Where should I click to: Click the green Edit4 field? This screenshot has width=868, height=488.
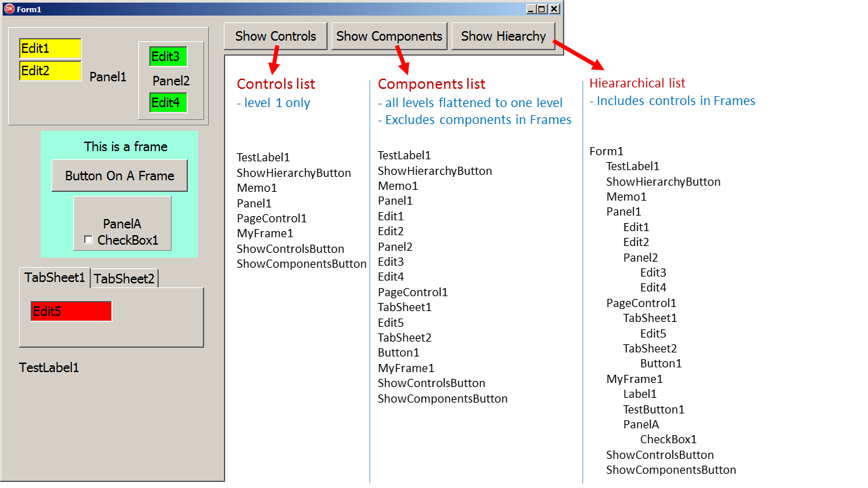(x=167, y=102)
